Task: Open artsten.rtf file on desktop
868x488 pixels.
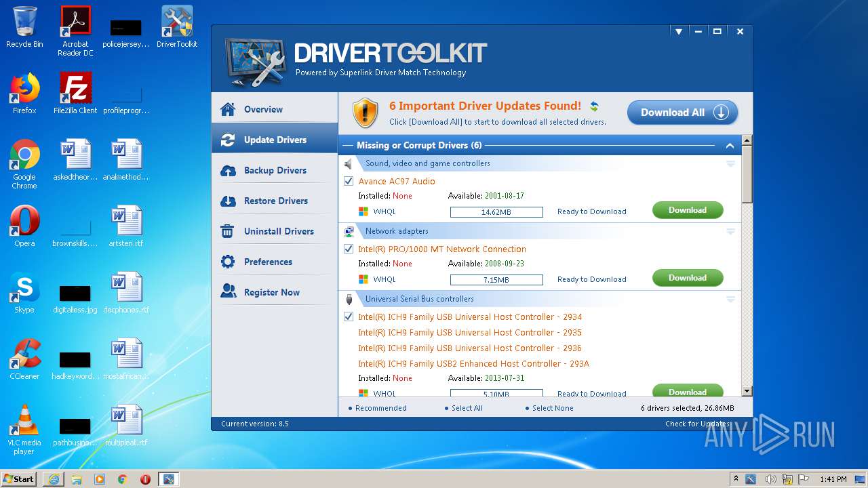Action: pos(126,226)
